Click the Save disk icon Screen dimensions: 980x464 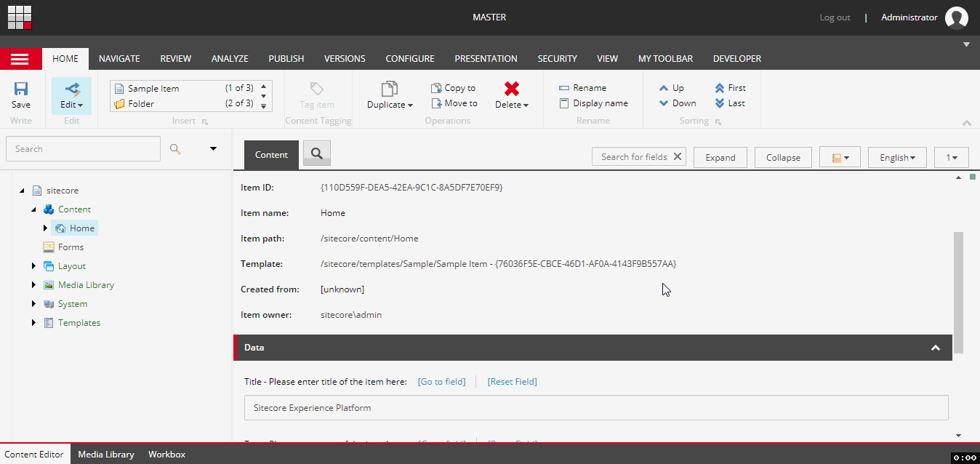(21, 89)
